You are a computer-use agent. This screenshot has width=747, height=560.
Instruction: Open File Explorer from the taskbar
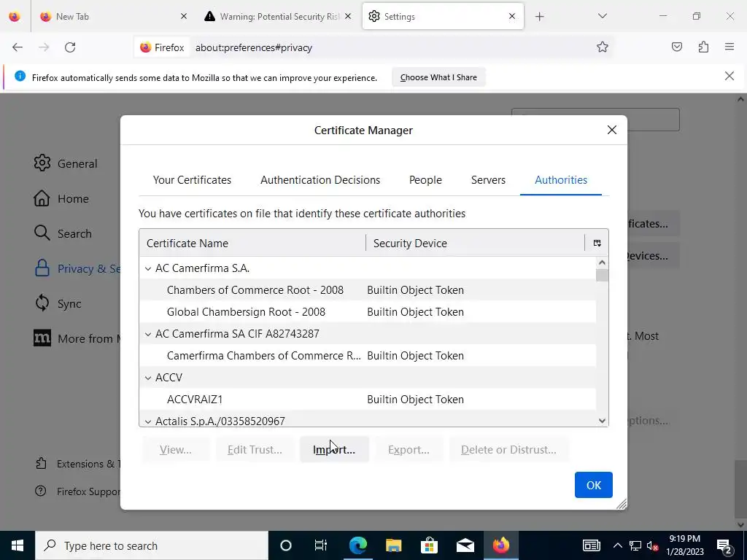pyautogui.click(x=393, y=545)
